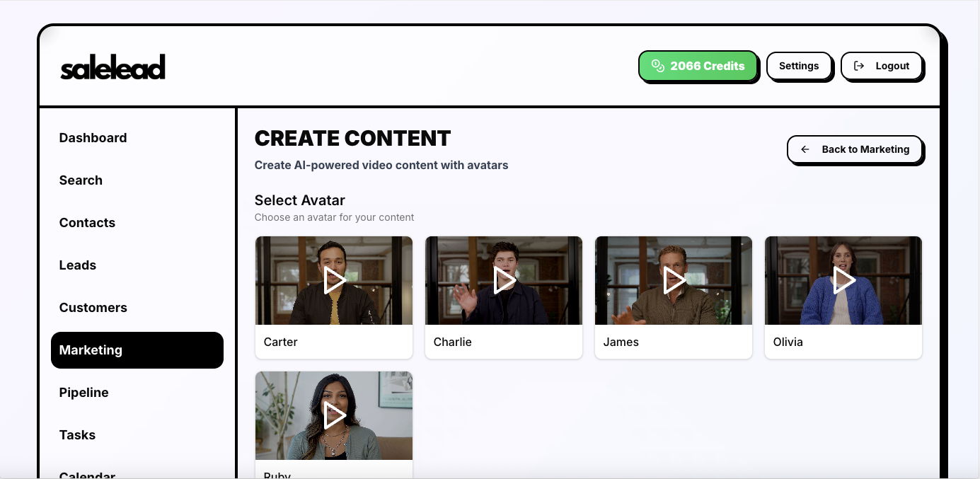The image size is (980, 479).
Task: Click the logout arrow icon
Action: pyautogui.click(x=859, y=66)
